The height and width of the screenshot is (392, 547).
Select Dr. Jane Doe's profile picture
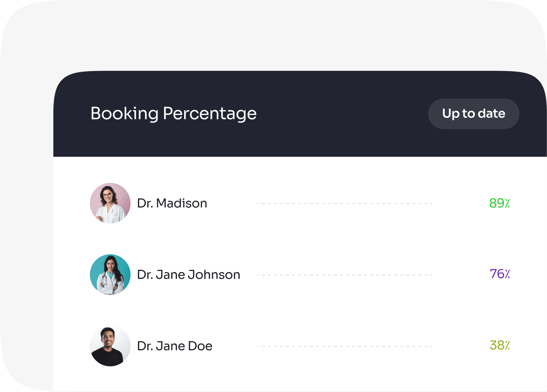click(x=110, y=346)
